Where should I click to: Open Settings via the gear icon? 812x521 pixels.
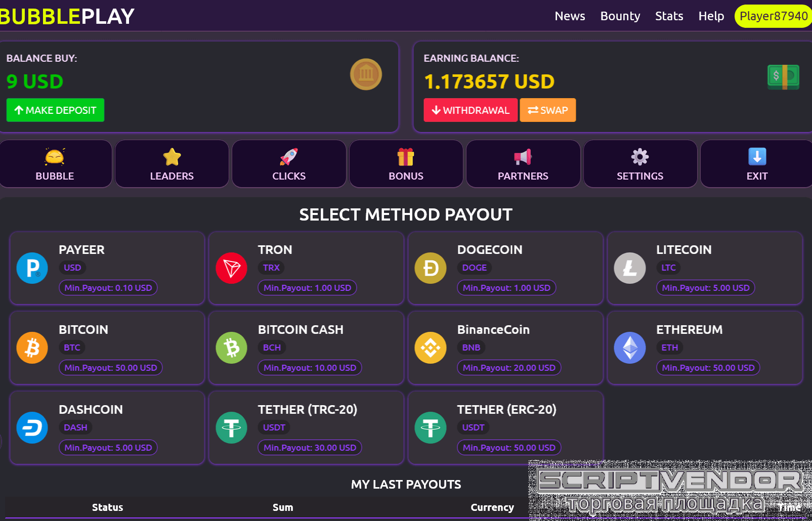640,157
